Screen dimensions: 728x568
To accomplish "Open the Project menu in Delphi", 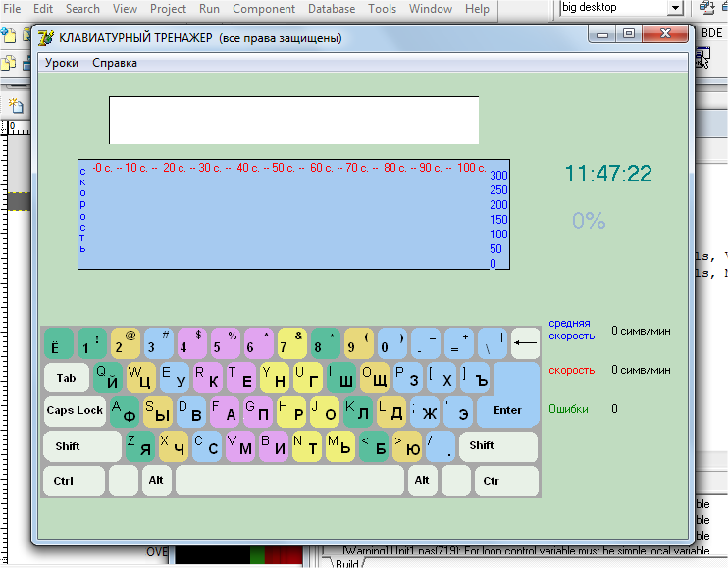I will 168,9.
